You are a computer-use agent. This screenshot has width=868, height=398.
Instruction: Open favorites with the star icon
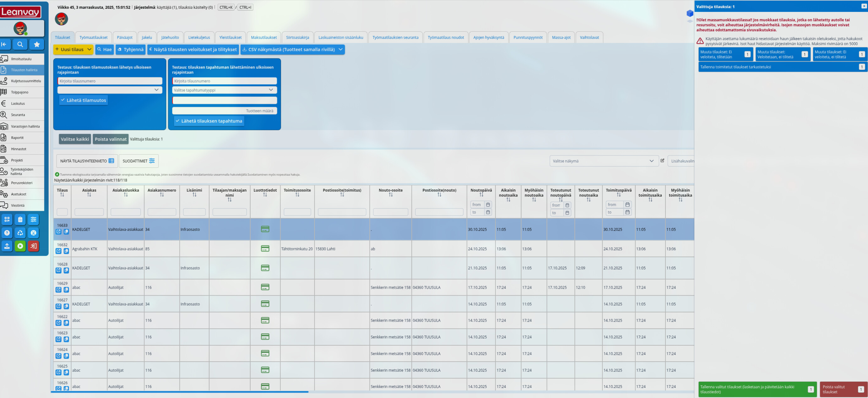point(37,44)
